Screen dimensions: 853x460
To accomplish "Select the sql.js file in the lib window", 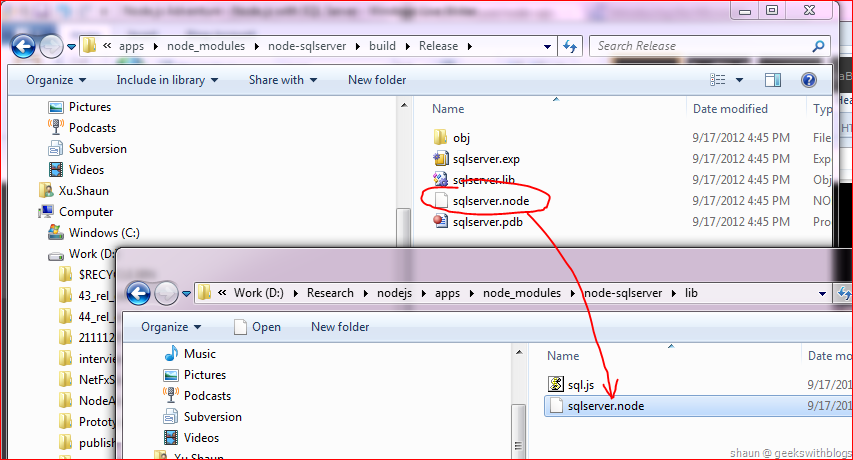I will 571,385.
